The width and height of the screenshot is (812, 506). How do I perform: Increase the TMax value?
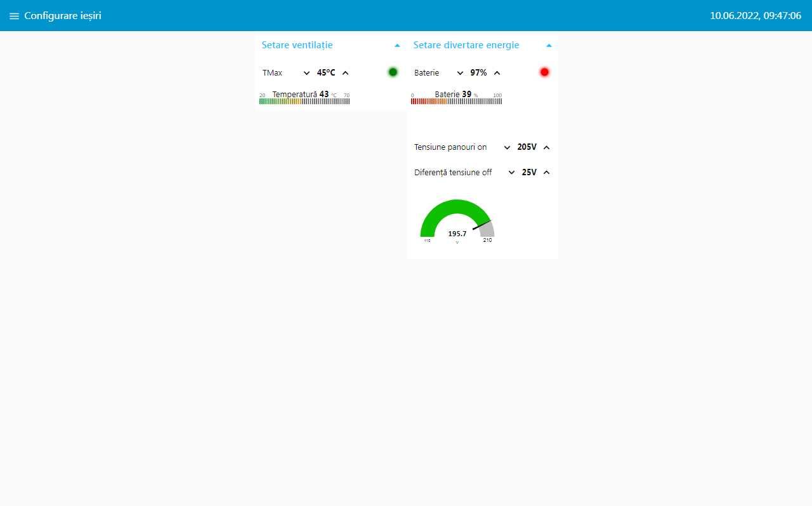click(x=345, y=73)
